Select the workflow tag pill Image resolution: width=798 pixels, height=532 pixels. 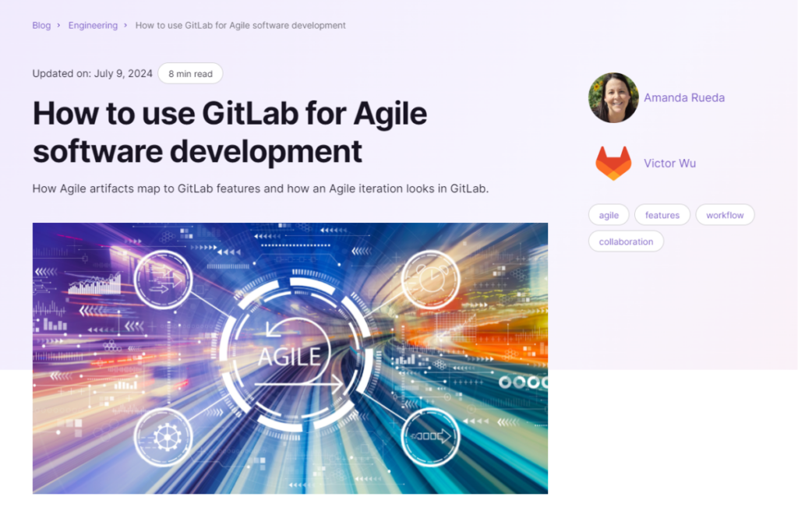(725, 214)
